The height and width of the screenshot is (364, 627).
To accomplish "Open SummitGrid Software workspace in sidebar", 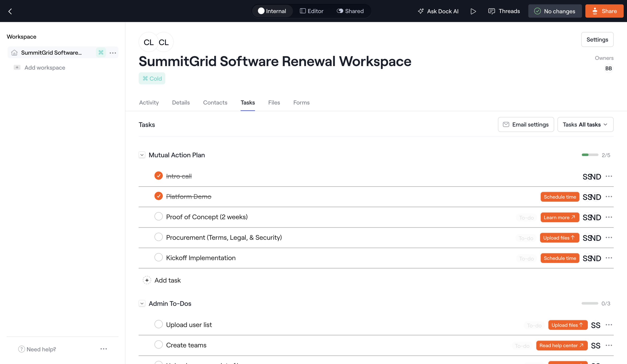I will (x=51, y=53).
